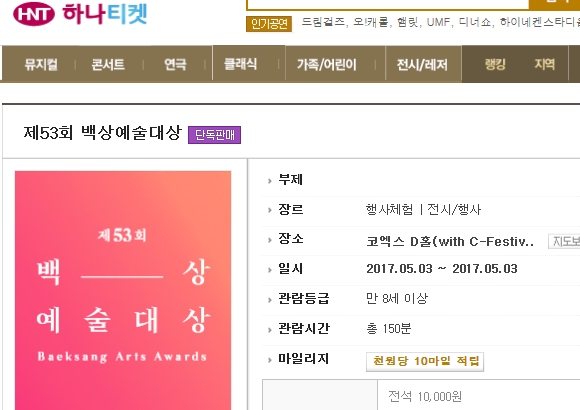Click the date 2017.05.03 ~ 2017.05.03
580x410 pixels.
pyautogui.click(x=442, y=269)
